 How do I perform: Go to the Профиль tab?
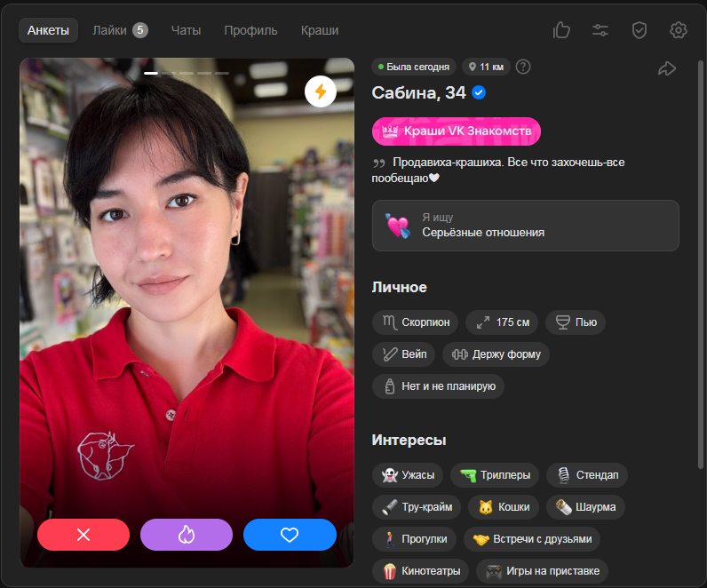[x=250, y=30]
